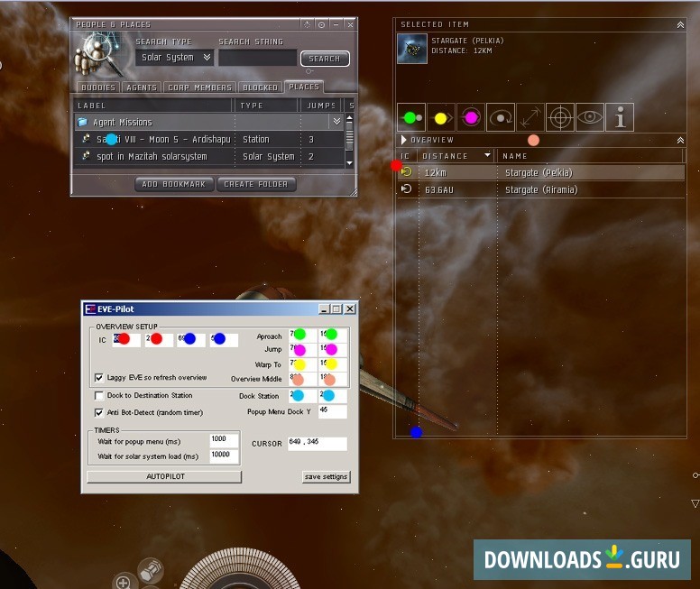Click the EVE-Pilot window title icon

point(90,308)
